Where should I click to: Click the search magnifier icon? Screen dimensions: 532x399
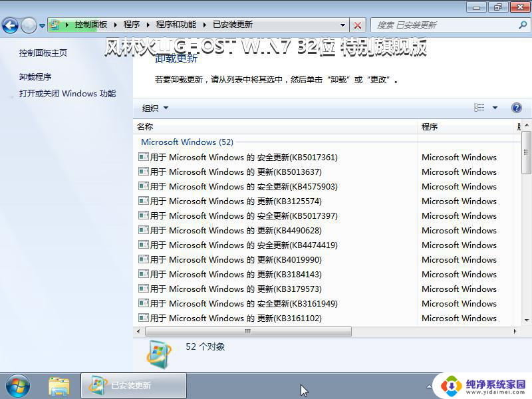pos(522,25)
